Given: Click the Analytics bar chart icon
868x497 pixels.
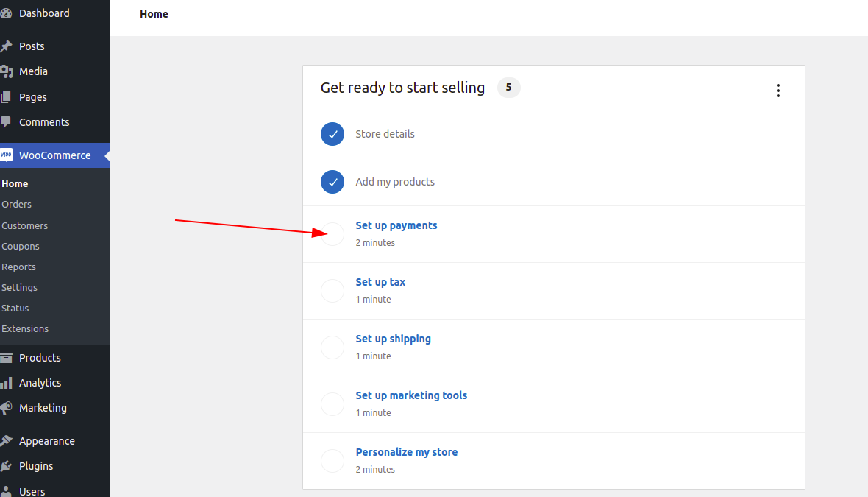Looking at the screenshot, I should coord(6,383).
